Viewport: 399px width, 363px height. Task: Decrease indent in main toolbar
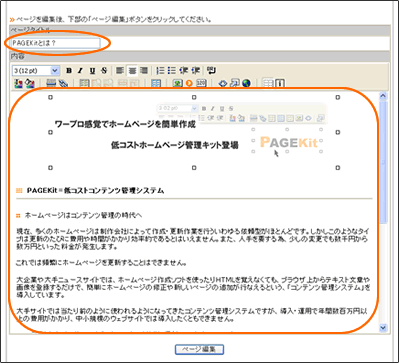point(184,71)
